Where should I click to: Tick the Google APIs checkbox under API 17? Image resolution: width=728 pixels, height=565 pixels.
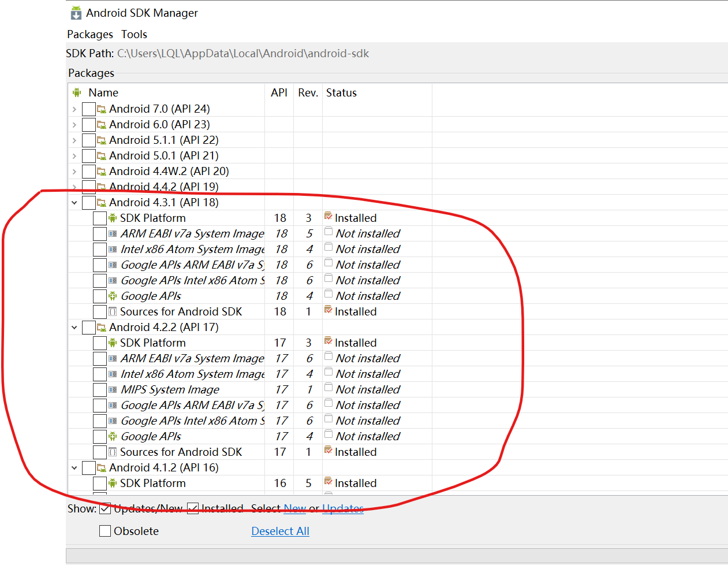(100, 436)
